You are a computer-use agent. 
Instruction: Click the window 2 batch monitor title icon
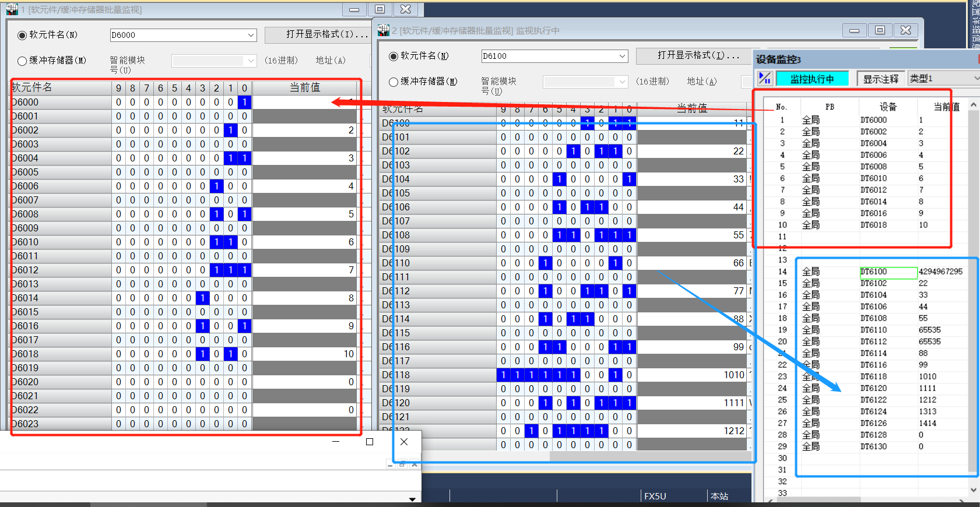pyautogui.click(x=383, y=30)
